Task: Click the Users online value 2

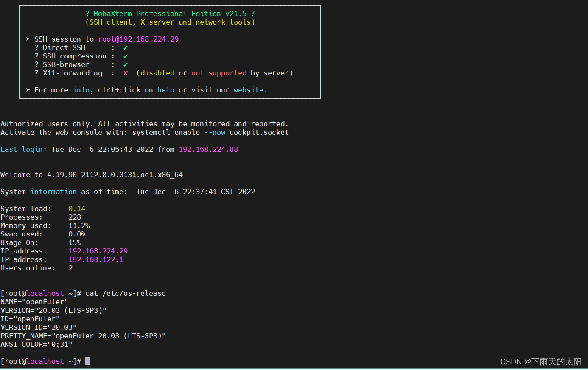Action: tap(70, 268)
